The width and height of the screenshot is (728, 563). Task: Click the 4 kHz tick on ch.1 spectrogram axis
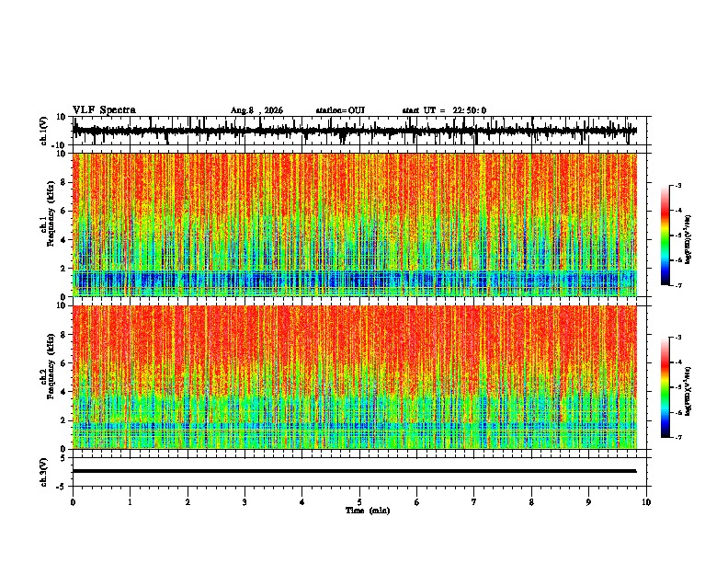[63, 240]
